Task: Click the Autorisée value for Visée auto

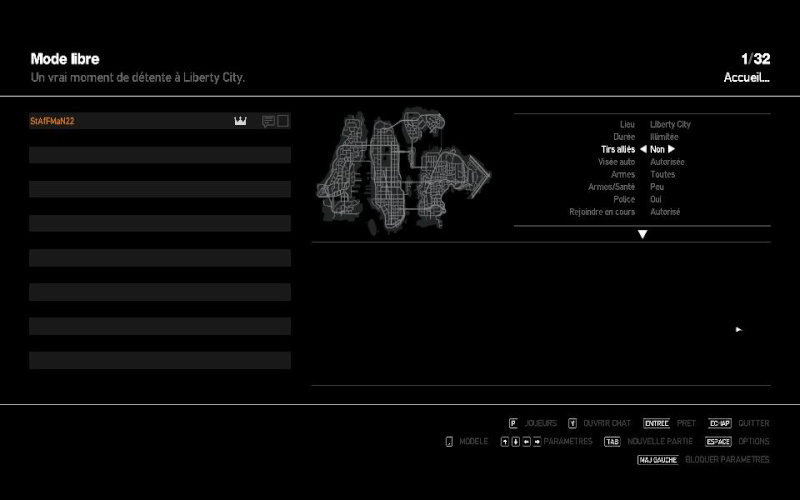Action: coord(667,162)
